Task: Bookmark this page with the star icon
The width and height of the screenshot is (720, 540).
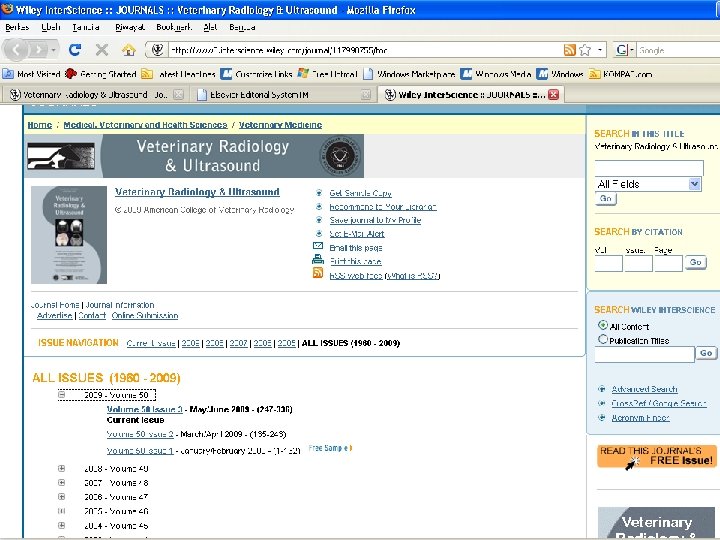Action: tap(585, 50)
